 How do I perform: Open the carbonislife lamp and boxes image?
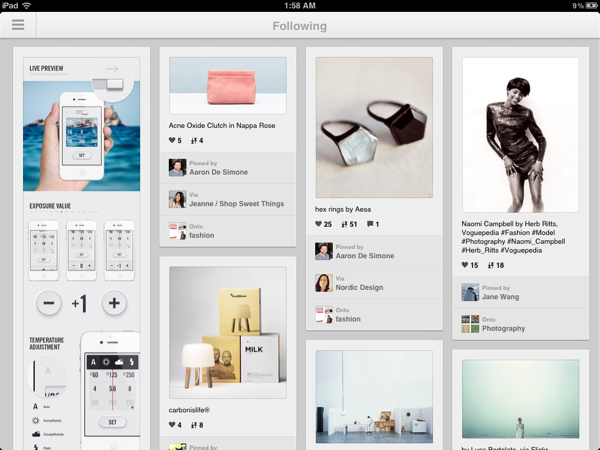[228, 333]
